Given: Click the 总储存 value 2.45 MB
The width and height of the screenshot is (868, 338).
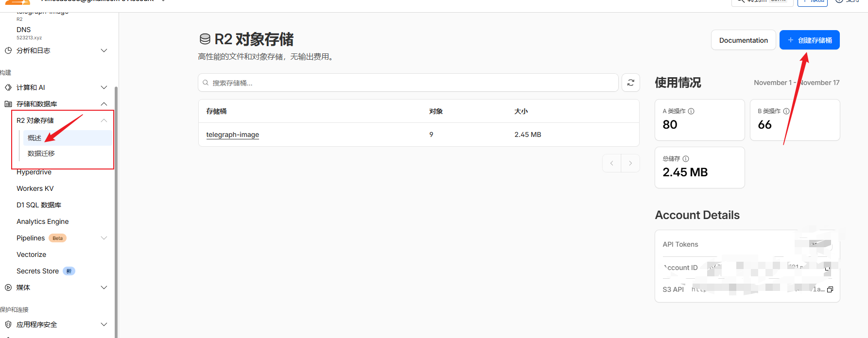Looking at the screenshot, I should pos(685,172).
